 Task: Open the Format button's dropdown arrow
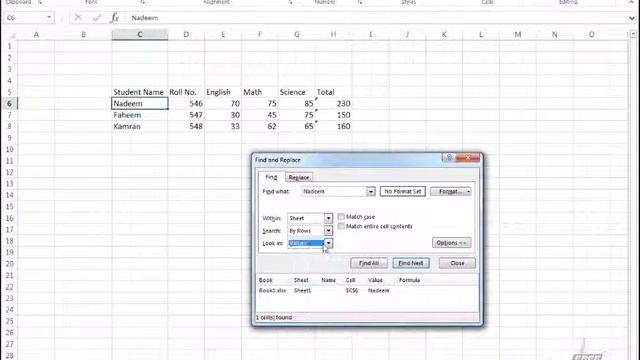pyautogui.click(x=469, y=191)
